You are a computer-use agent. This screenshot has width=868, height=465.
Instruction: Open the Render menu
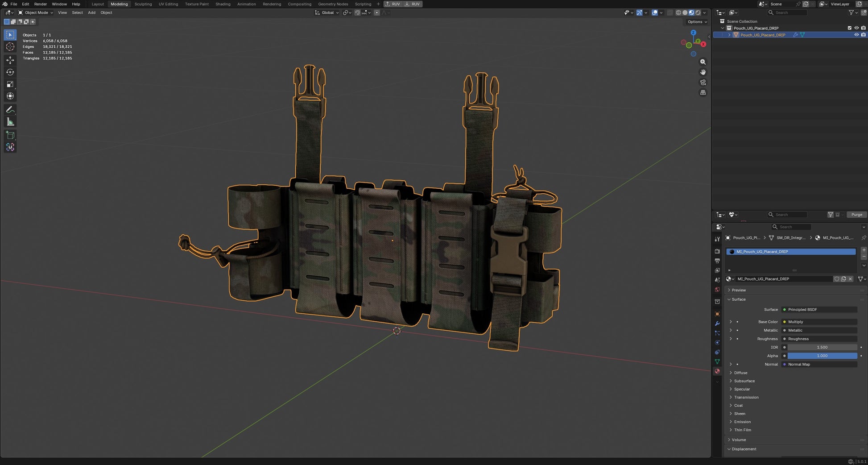[41, 4]
